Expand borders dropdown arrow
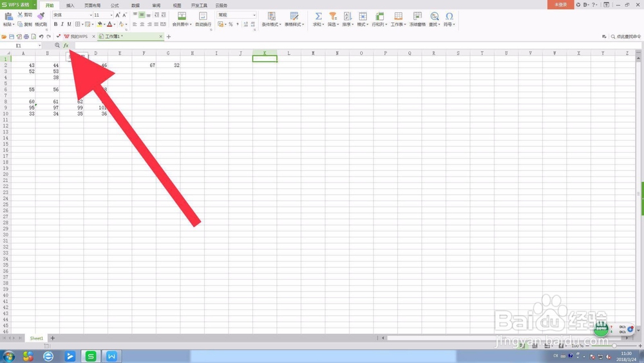The width and height of the screenshot is (644, 363). click(82, 25)
